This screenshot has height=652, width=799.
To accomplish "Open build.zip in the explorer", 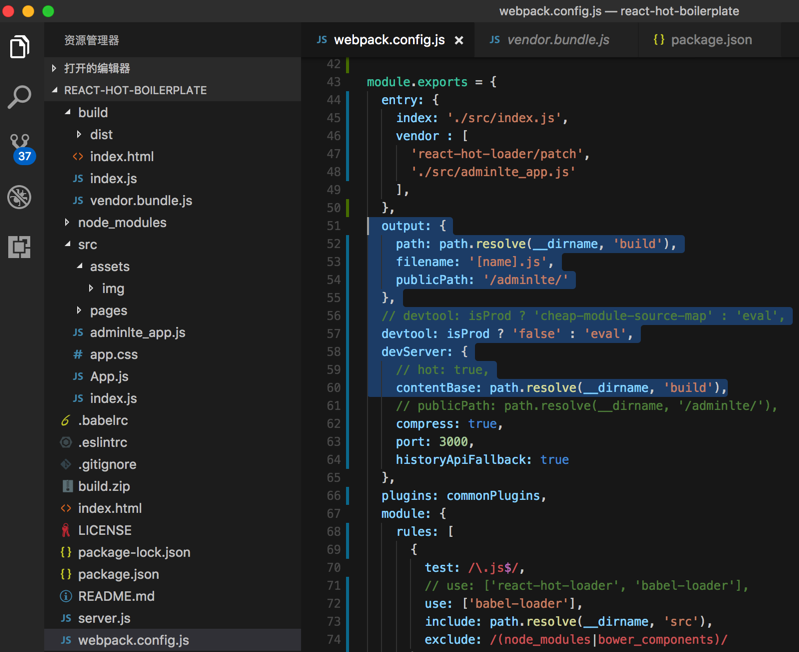I will pos(103,486).
